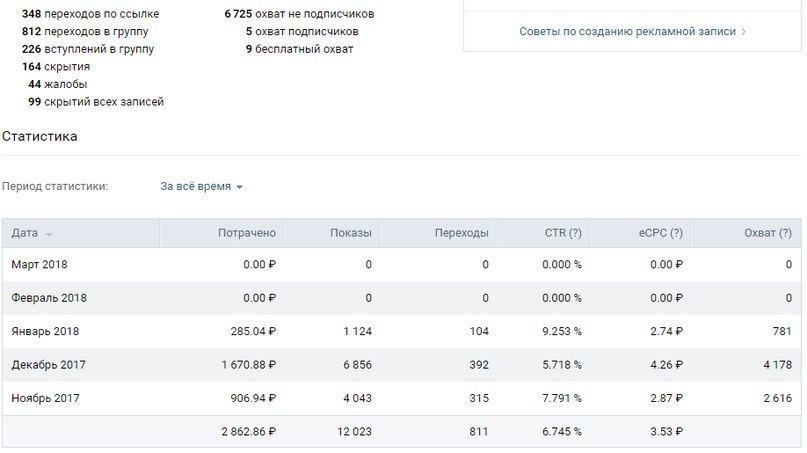Click the "6 725 охват не подписчиков" stat
The height and width of the screenshot is (453, 807).
[299, 14]
